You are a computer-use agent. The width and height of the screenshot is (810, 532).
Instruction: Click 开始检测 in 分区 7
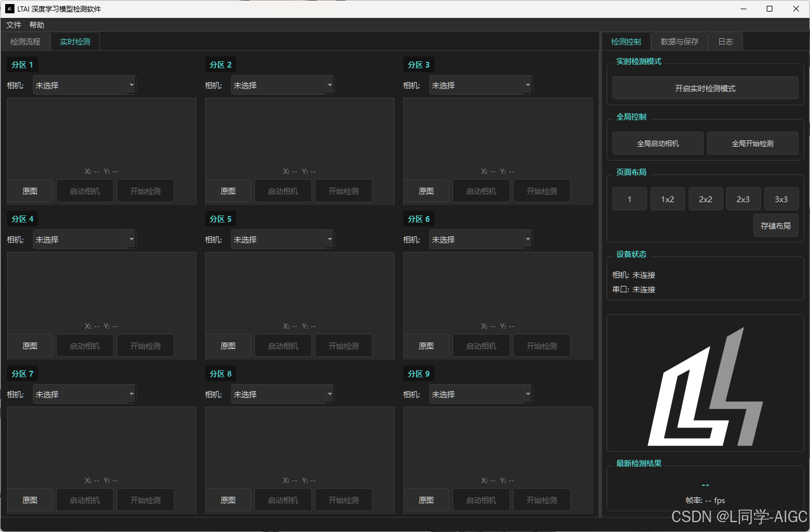click(x=146, y=500)
